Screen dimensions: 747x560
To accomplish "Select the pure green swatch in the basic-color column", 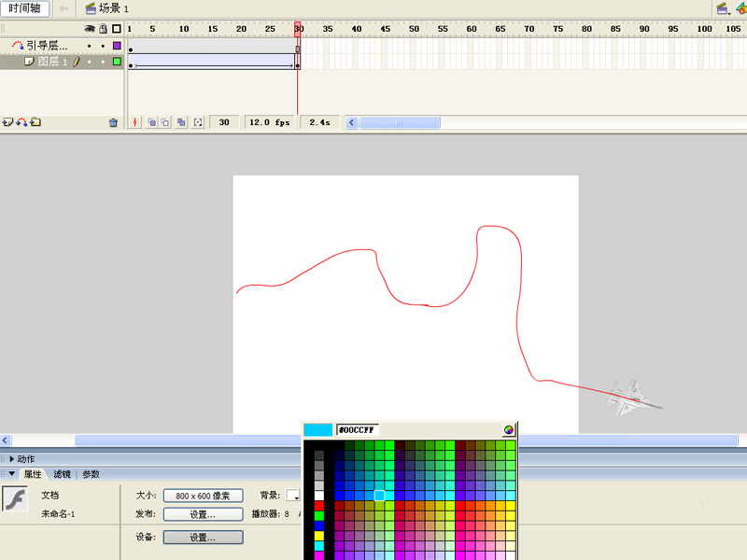I will coord(319,516).
